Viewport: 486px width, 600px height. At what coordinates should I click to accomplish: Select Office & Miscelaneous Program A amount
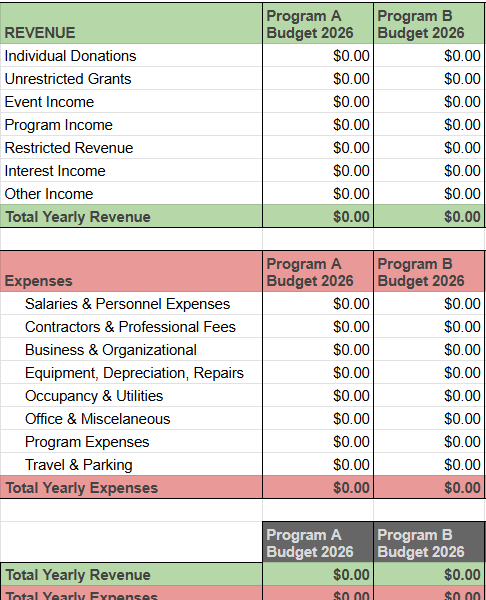(318, 418)
